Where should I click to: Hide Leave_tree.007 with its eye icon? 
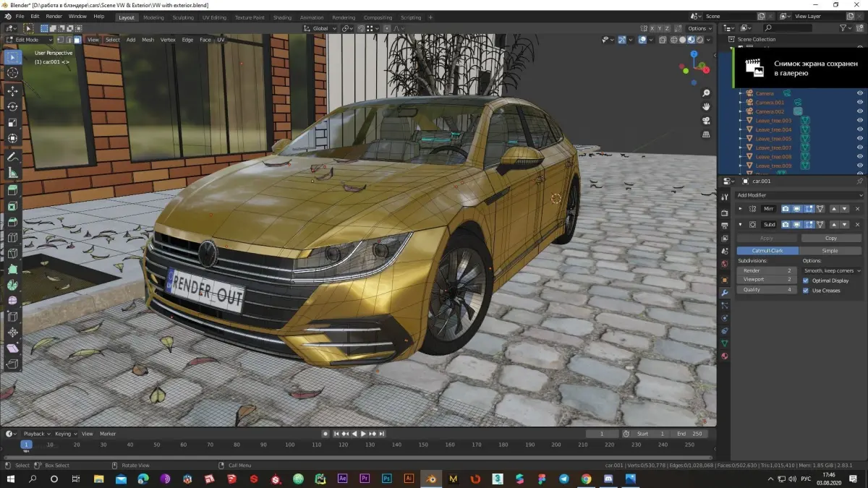coord(860,147)
